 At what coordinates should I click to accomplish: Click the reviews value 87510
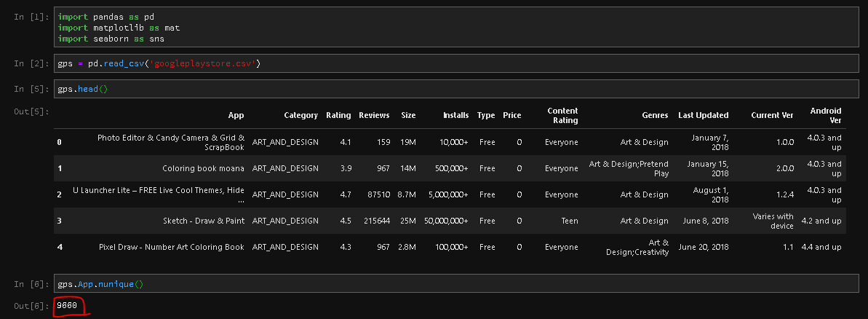pyautogui.click(x=378, y=194)
